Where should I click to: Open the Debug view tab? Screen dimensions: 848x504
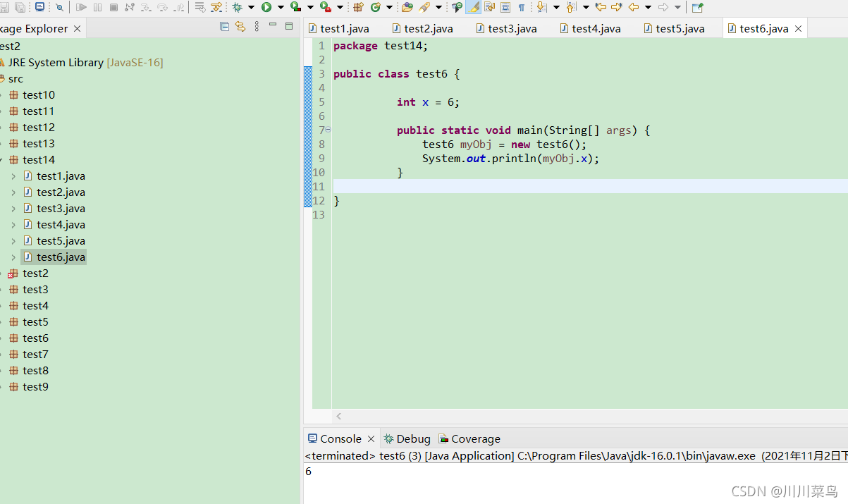pyautogui.click(x=407, y=438)
